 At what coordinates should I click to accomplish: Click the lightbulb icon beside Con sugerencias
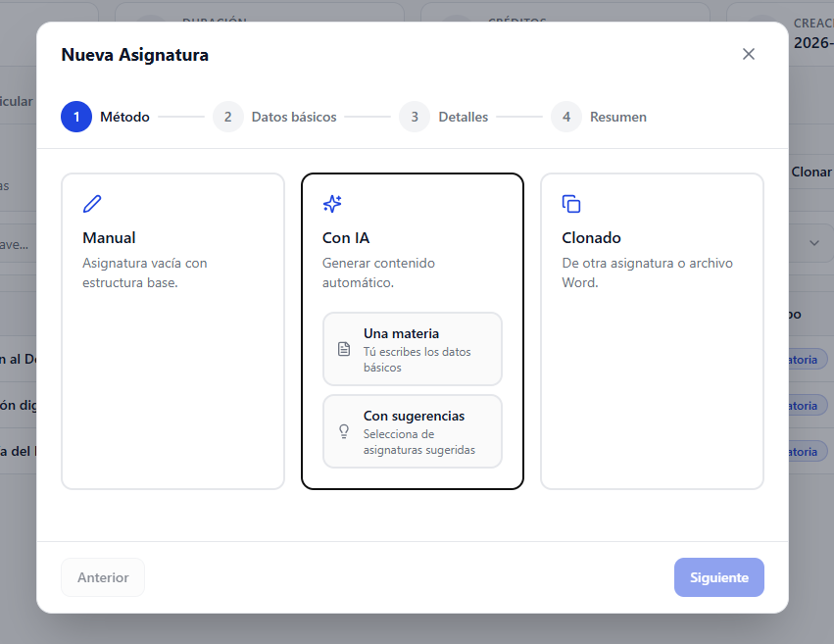pos(344,431)
